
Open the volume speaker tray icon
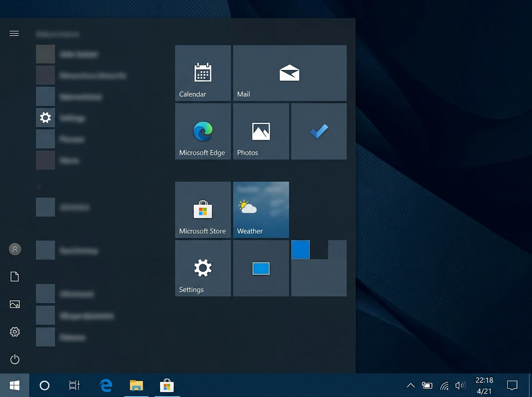tap(460, 385)
